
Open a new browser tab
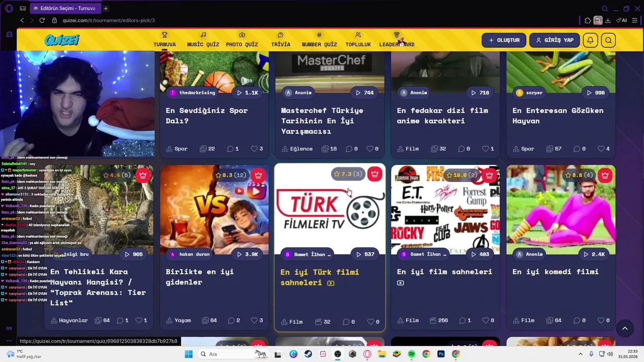106,9
